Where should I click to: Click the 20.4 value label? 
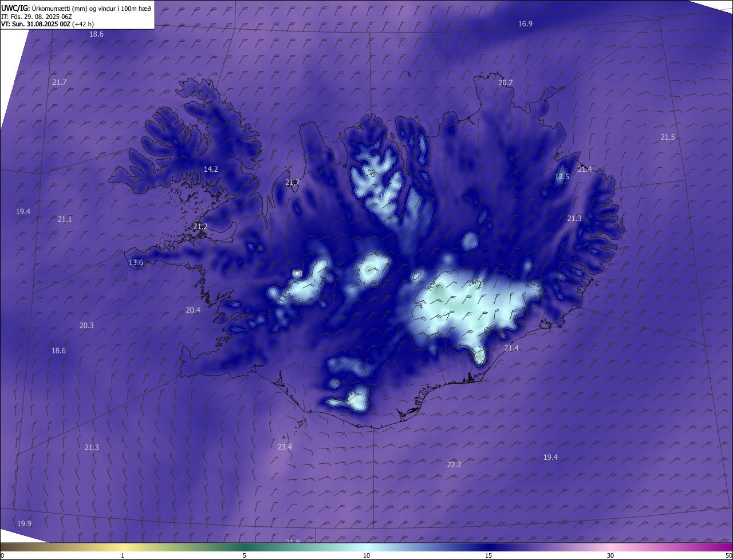click(x=193, y=310)
